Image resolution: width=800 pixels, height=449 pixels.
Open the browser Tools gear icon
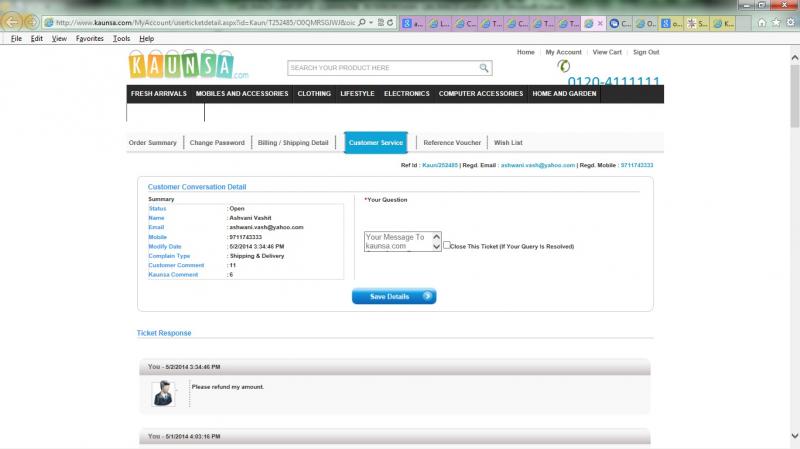click(790, 22)
